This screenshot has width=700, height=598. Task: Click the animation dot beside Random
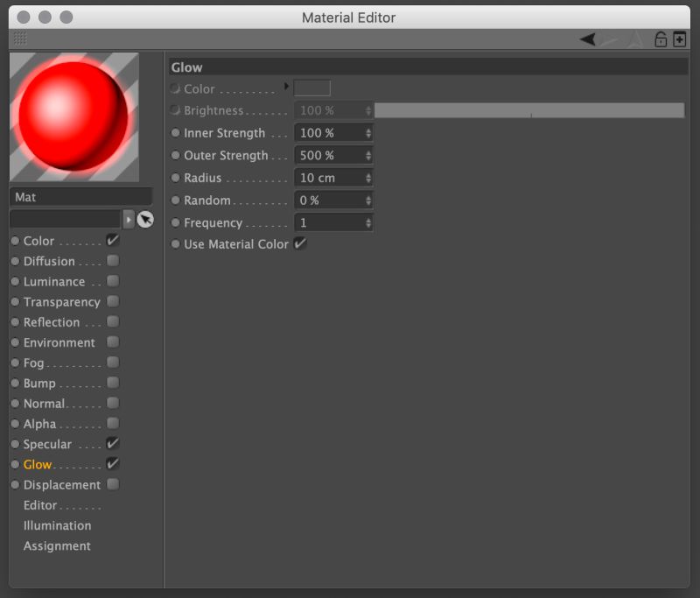(x=176, y=201)
